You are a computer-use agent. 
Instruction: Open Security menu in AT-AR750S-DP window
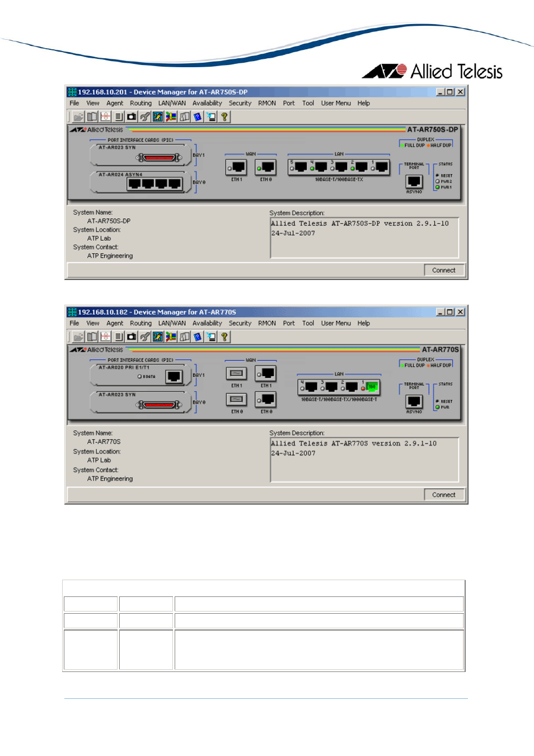tap(240, 104)
